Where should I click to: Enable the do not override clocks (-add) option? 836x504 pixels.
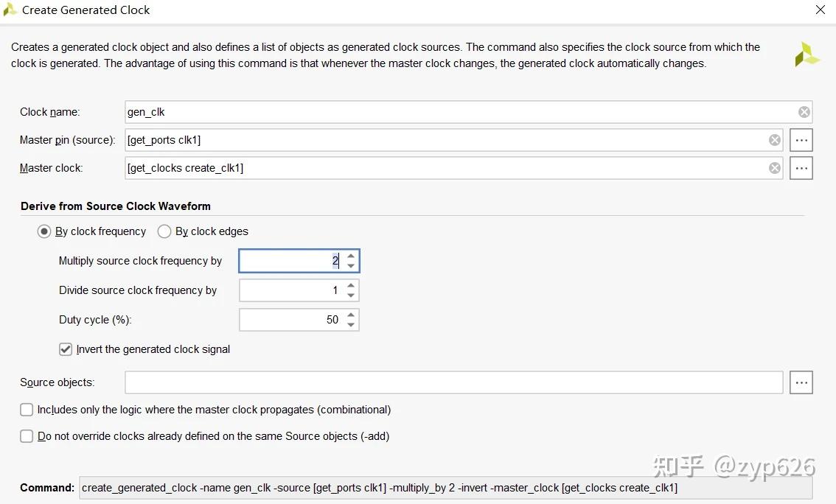click(27, 436)
